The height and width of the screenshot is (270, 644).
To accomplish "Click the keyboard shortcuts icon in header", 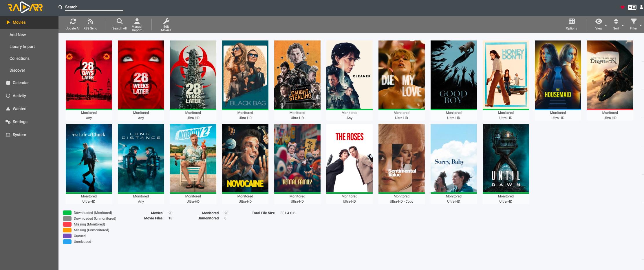I will (632, 7).
